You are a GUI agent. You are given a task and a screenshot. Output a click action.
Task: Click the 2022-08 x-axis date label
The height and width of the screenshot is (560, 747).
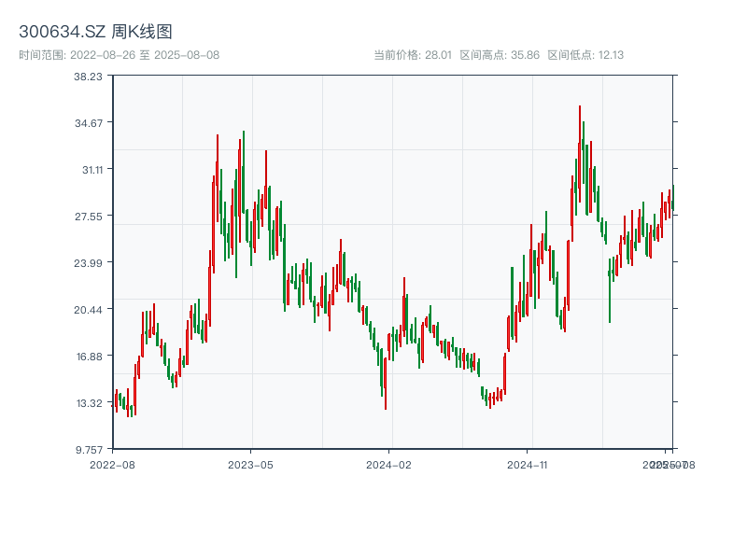click(112, 464)
